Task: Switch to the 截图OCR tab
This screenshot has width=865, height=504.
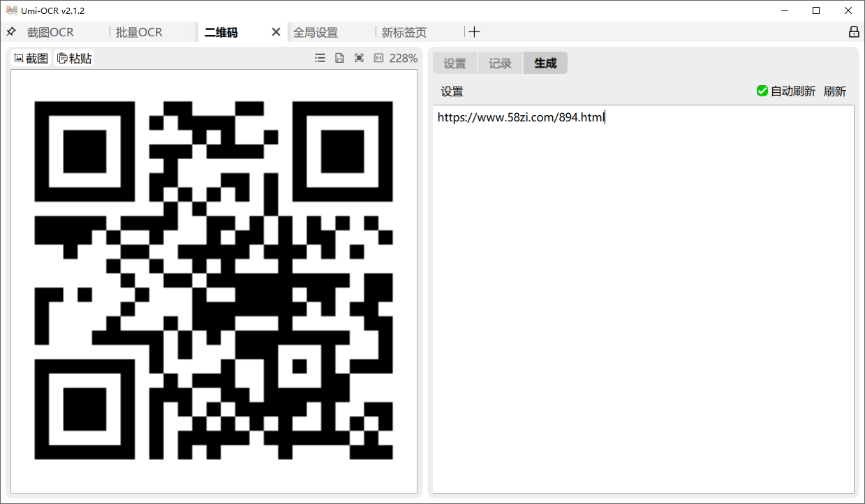Action: pyautogui.click(x=50, y=32)
